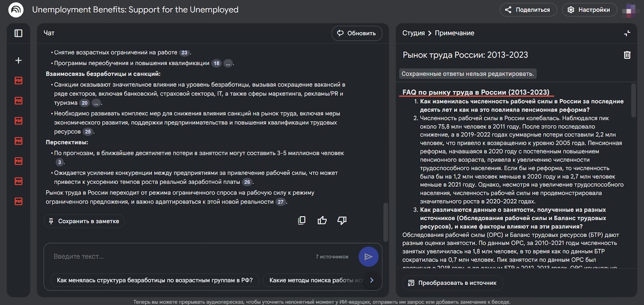Click the Перспективы heading

click(67, 142)
